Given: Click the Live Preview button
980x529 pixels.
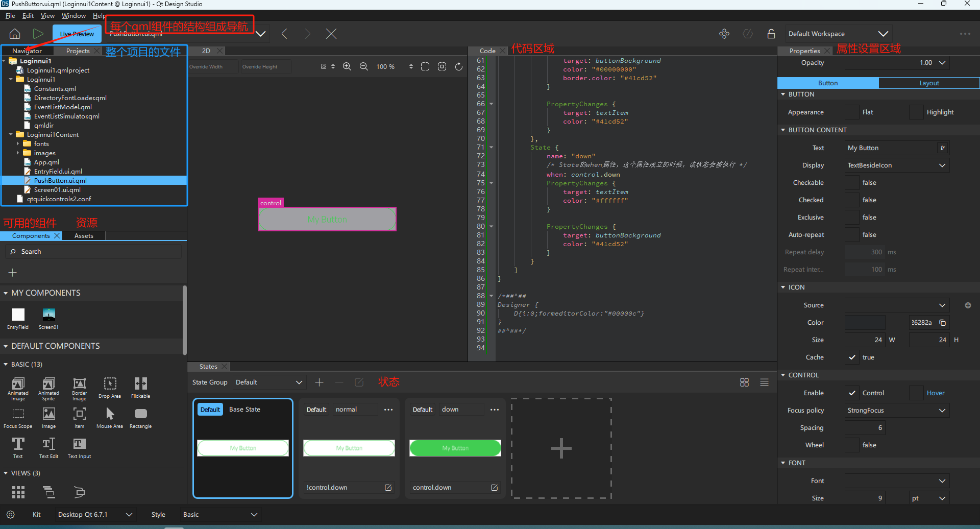Looking at the screenshot, I should [x=77, y=34].
